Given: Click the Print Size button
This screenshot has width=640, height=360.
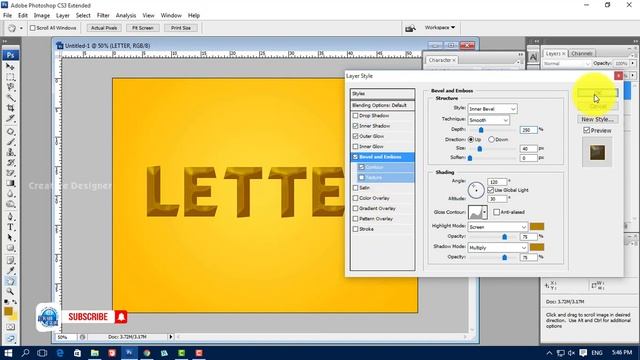Looking at the screenshot, I should tap(181, 28).
